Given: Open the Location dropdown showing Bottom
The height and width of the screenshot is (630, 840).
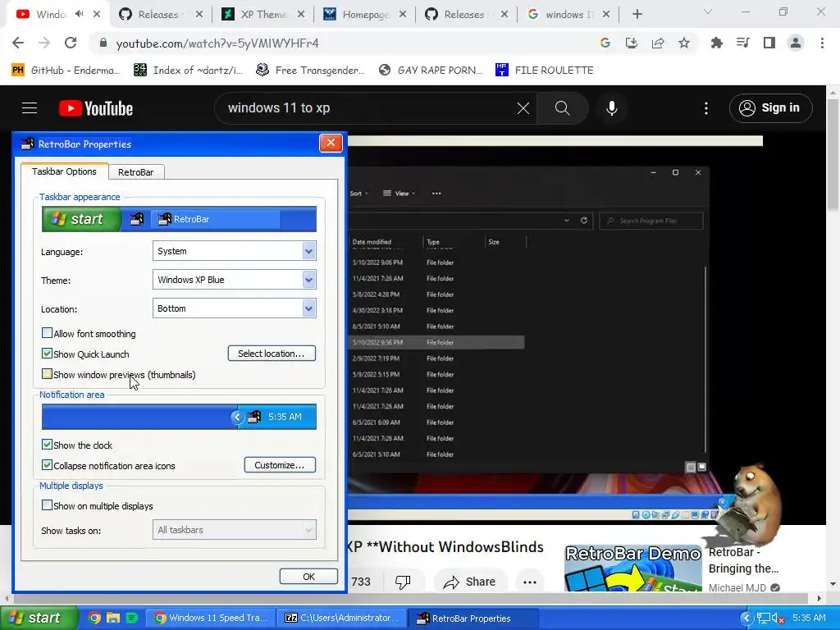Looking at the screenshot, I should pos(234,308).
